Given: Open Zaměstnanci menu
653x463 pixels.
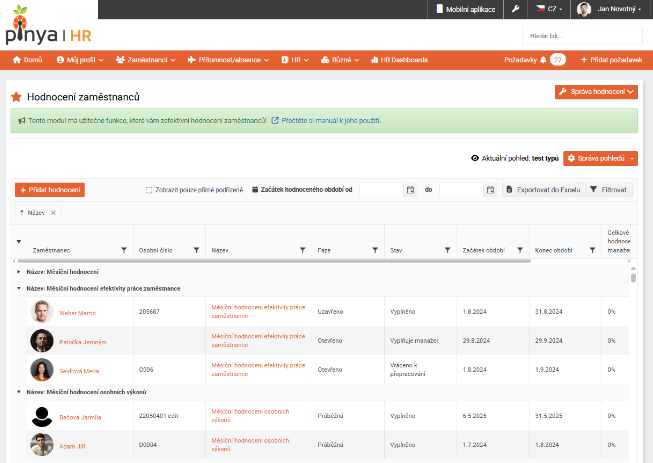Looking at the screenshot, I should point(145,60).
